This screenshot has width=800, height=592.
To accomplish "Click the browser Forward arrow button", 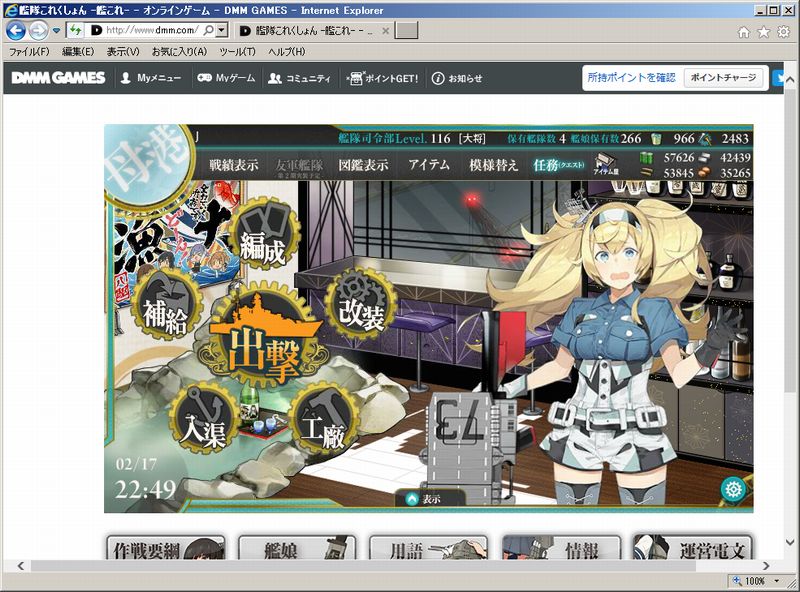I will 39,31.
